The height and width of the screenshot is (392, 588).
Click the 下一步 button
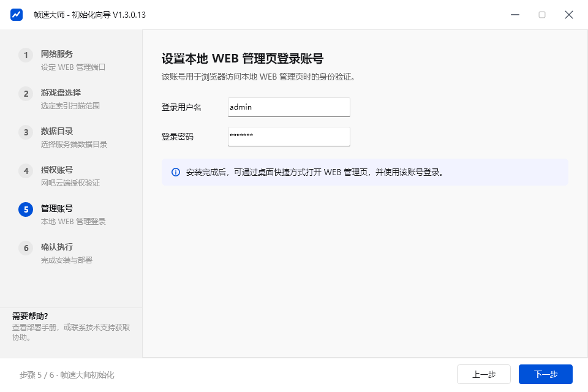tap(546, 374)
